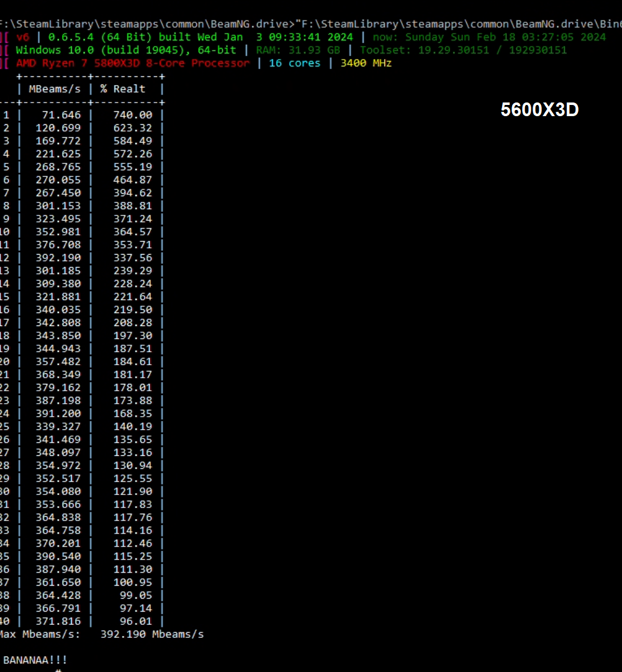622x672 pixels.
Task: Click the 'BANANAA!!!' text line
Action: click(x=35, y=660)
